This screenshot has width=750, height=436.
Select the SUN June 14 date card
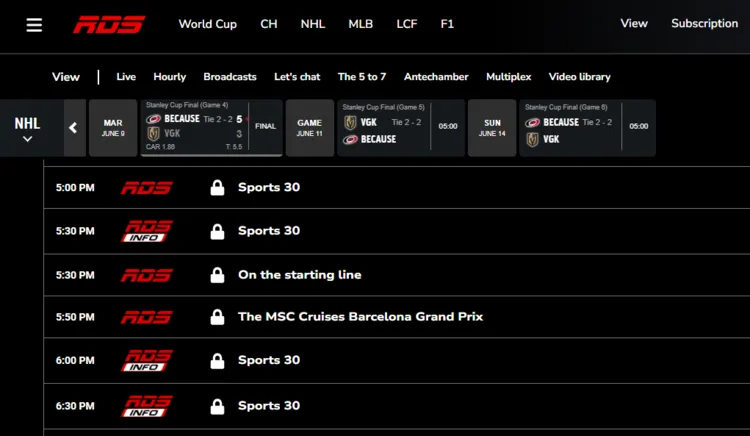coord(492,128)
